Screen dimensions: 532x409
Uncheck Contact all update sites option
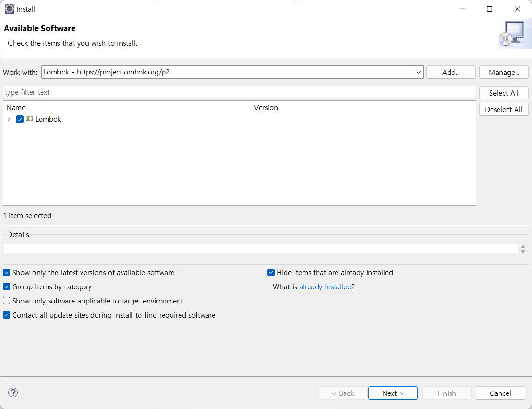click(7, 315)
